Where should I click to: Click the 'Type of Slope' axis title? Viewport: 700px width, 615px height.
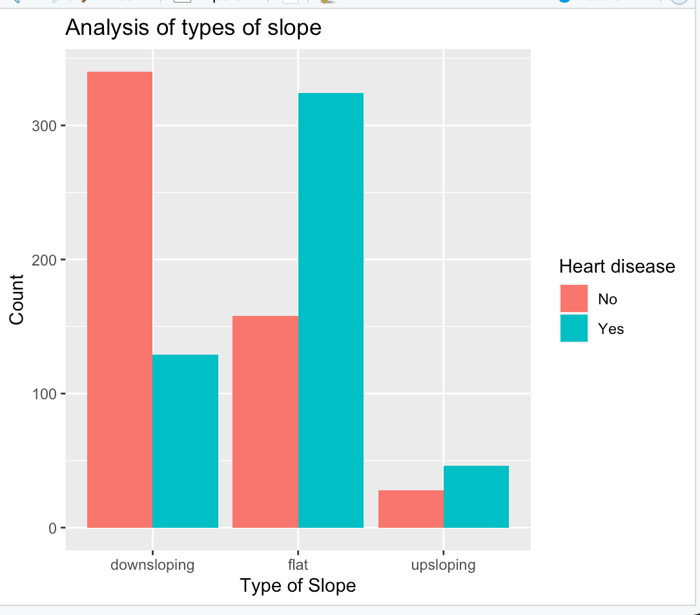point(298,586)
